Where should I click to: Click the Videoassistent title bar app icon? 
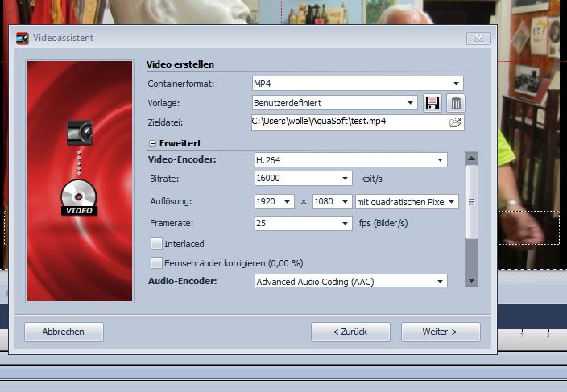click(23, 37)
